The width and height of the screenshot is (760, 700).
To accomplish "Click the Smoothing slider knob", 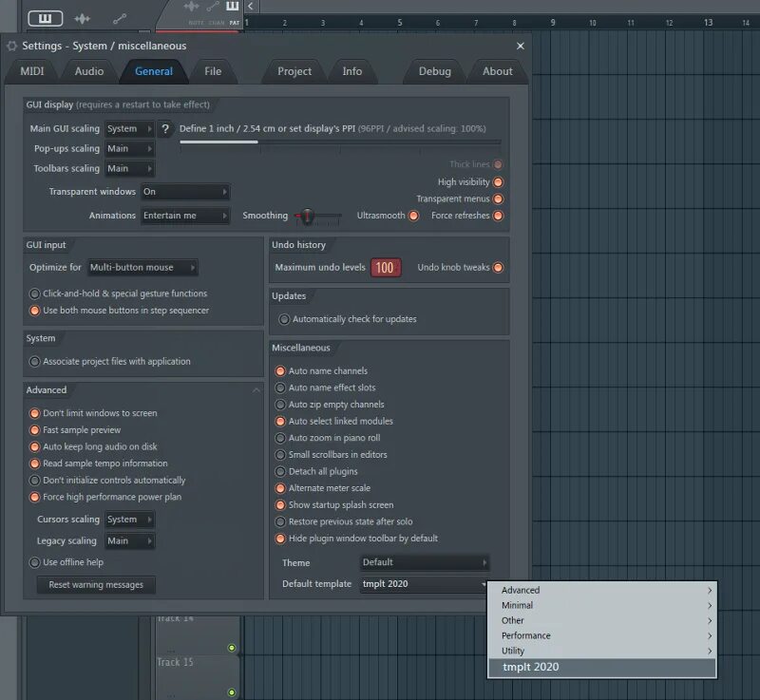I will tap(307, 216).
